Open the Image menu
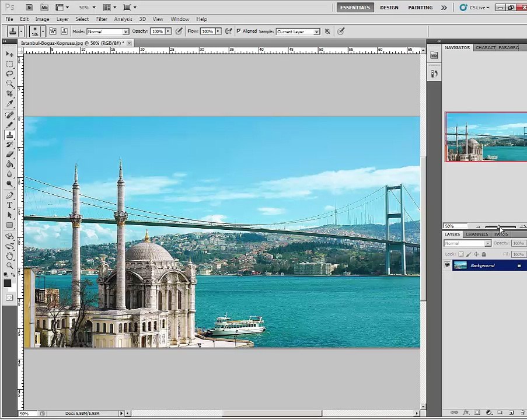The image size is (527, 420). 42,19
